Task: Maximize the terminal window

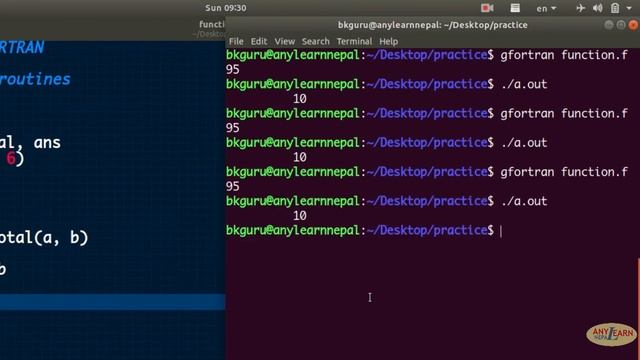Action: (621, 25)
